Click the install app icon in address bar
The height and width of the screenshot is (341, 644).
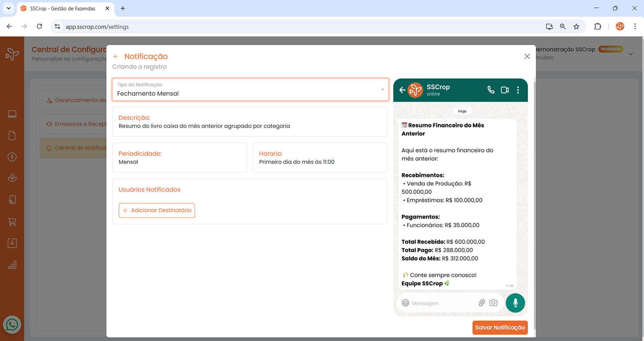click(x=549, y=26)
